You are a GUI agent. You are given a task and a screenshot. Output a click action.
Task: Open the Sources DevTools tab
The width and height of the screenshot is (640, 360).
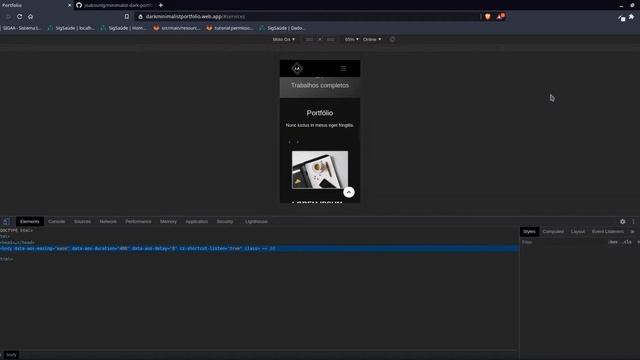point(82,222)
